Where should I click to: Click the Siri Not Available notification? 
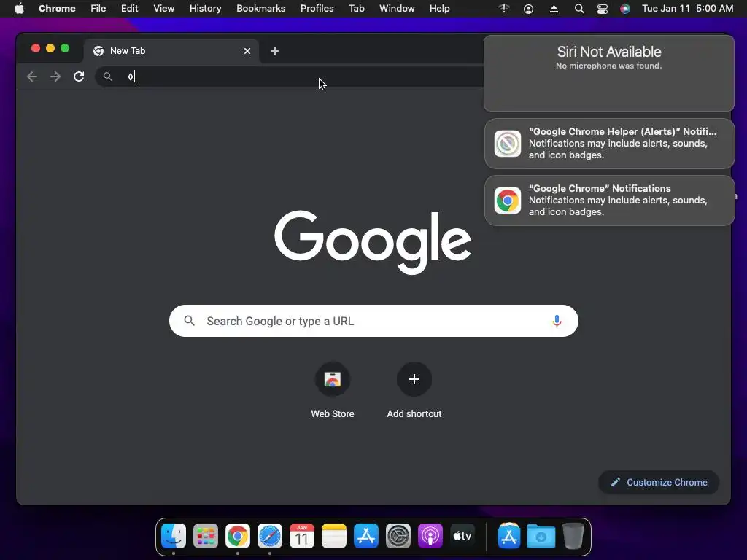coord(609,73)
